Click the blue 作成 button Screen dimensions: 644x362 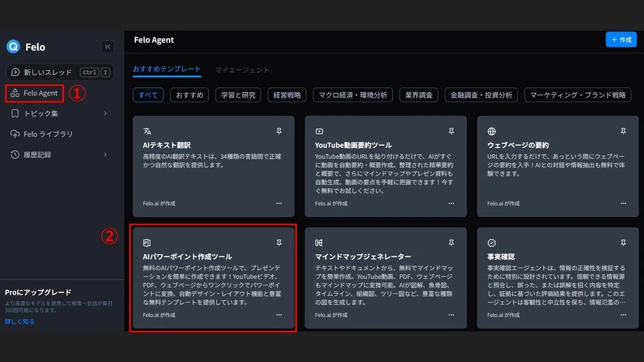coord(621,40)
